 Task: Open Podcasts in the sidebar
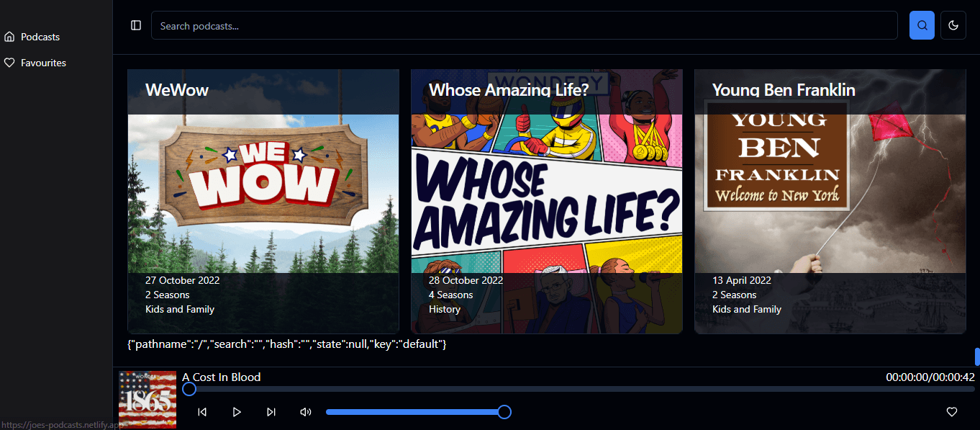40,37
